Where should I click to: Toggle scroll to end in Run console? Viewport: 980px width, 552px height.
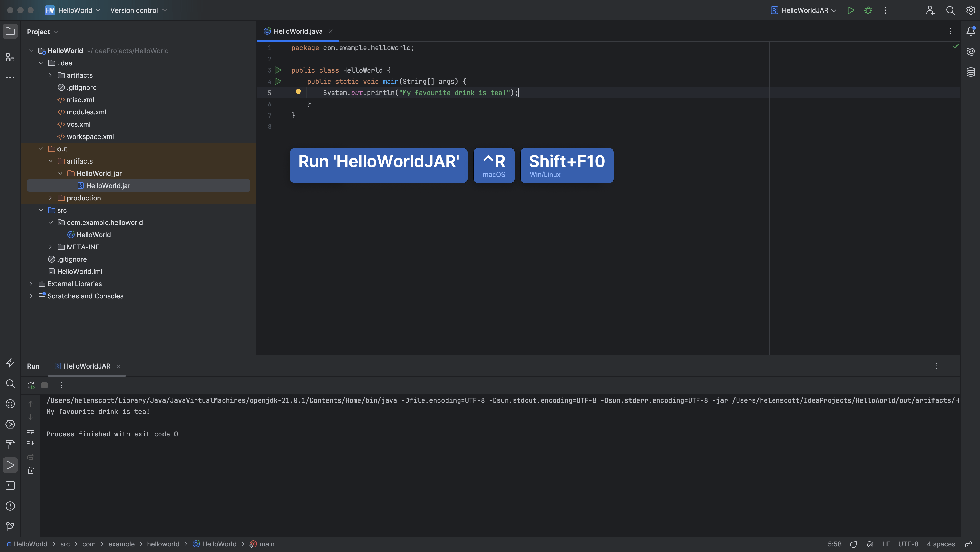coord(31,444)
